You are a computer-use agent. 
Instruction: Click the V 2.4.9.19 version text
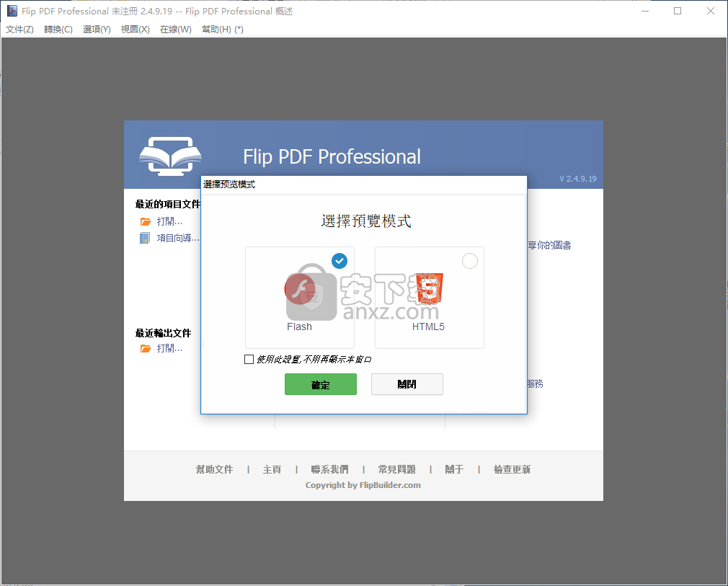577,179
